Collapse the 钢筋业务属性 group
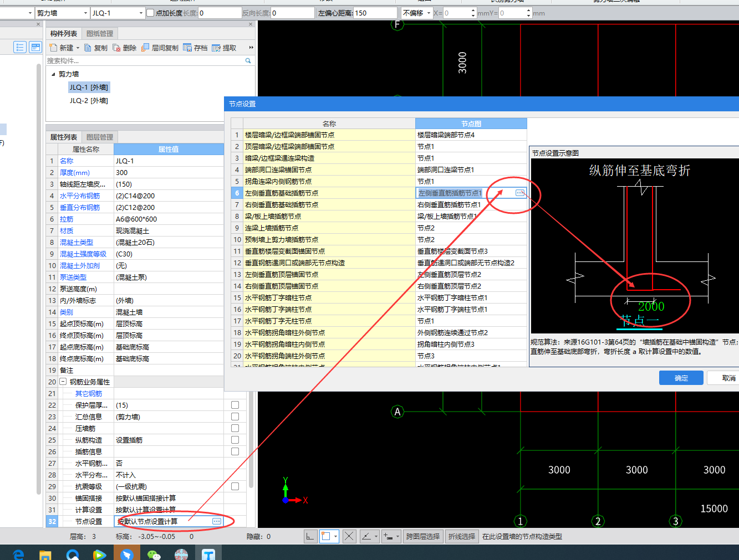Screen dimensions: 739x560 coord(63,382)
